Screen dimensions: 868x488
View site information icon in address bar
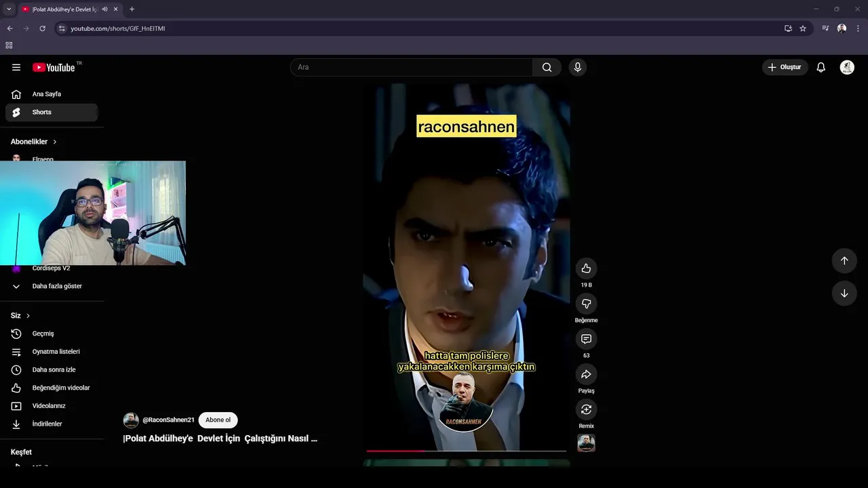[x=62, y=28]
